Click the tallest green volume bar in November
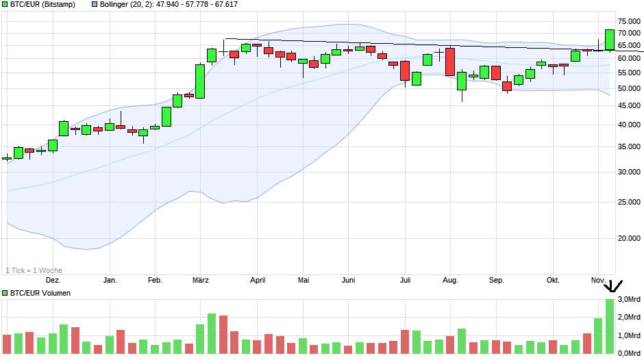Image resolution: width=644 pixels, height=360 pixels. [610, 326]
